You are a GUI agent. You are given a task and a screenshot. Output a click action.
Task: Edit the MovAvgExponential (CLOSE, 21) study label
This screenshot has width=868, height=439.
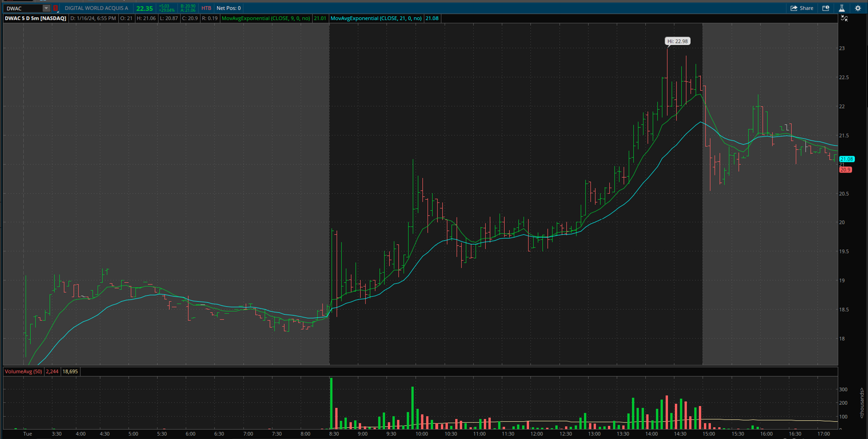pos(376,18)
